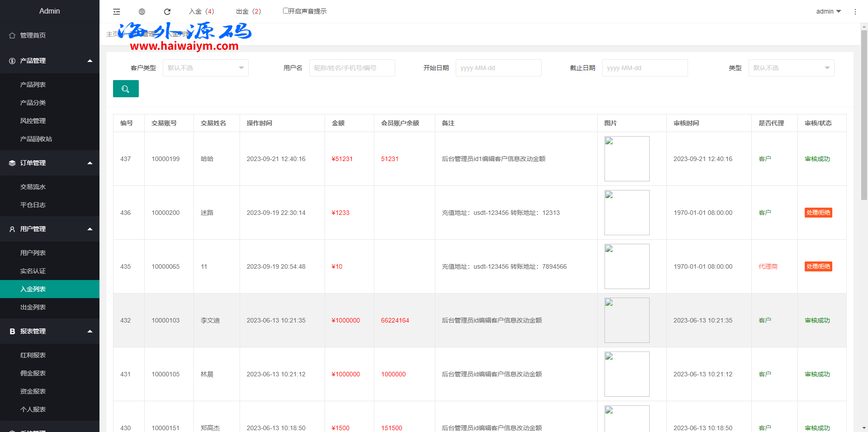Click the 订单管理 layers icon

pos(12,163)
